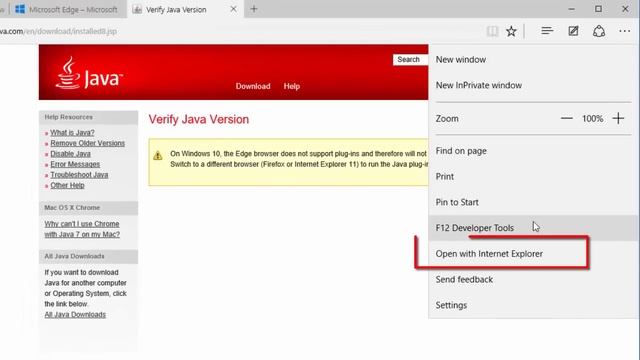Select Send feedback

pos(534,280)
